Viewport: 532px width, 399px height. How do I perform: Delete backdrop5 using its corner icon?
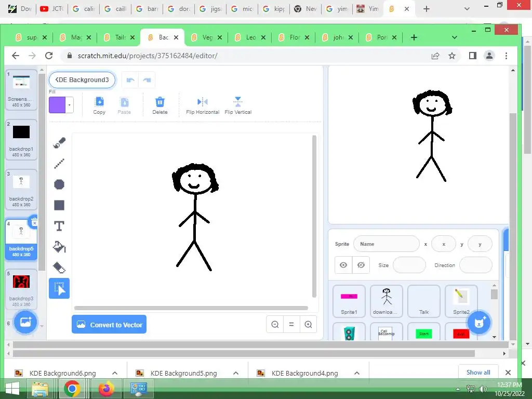coord(34,222)
